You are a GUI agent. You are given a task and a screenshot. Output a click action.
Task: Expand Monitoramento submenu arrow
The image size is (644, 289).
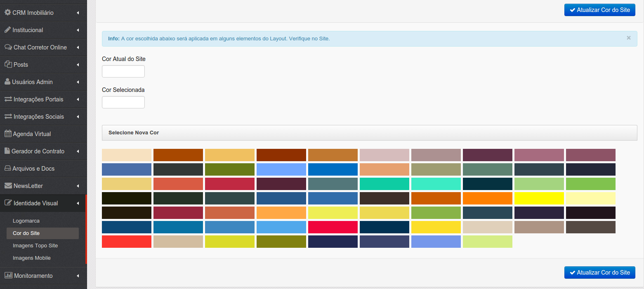tap(78, 276)
